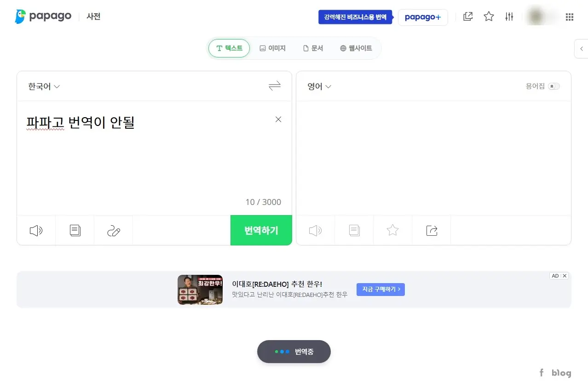This screenshot has width=588, height=381.
Task: Switch to the 이미지 translation tab
Action: [273, 48]
